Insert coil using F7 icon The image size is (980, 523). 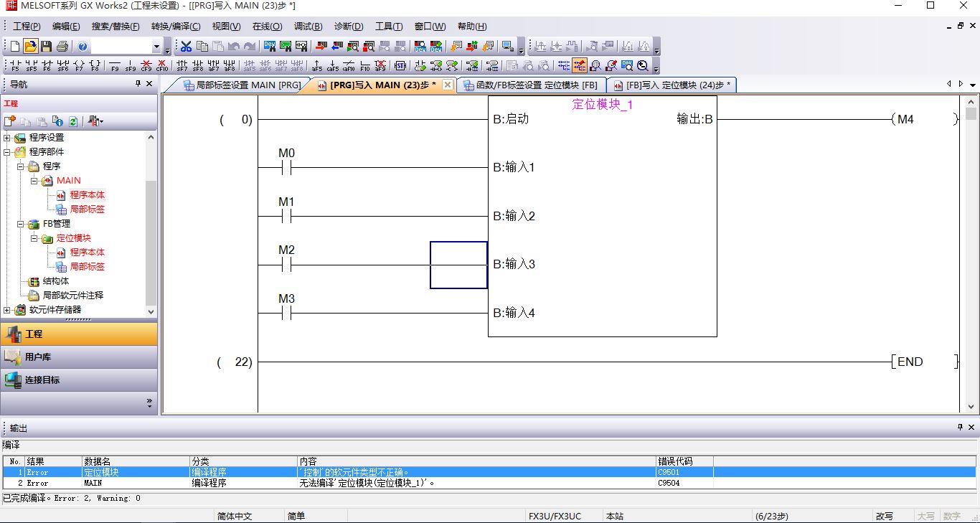pyautogui.click(x=78, y=66)
